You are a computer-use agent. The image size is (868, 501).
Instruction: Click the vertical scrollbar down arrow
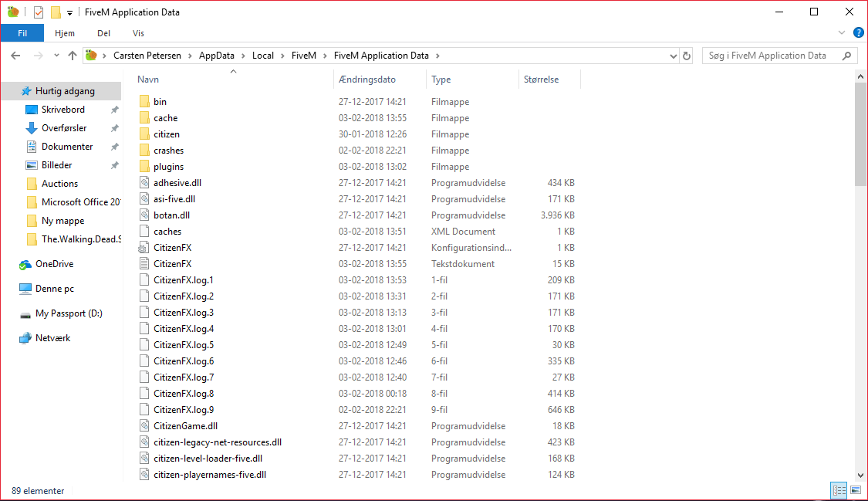coord(860,475)
